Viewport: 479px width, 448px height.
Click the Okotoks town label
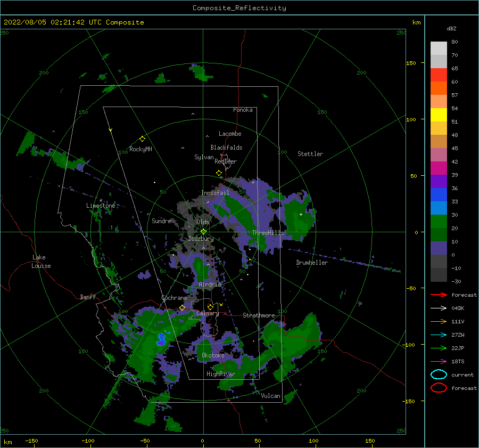click(213, 355)
